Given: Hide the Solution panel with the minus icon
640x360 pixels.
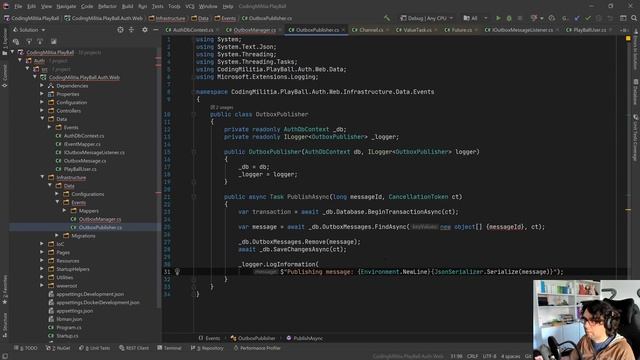Looking at the screenshot, I should point(156,30).
